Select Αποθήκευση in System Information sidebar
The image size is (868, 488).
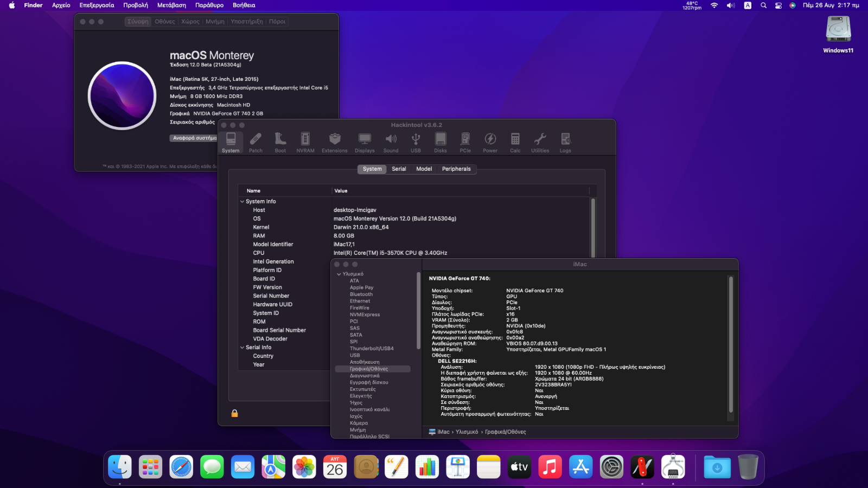(365, 362)
